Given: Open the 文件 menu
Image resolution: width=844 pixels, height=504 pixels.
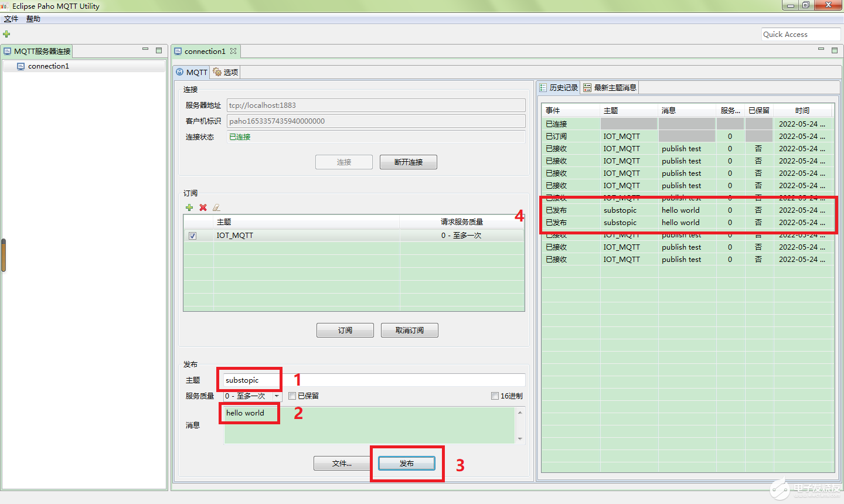Looking at the screenshot, I should tap(11, 19).
